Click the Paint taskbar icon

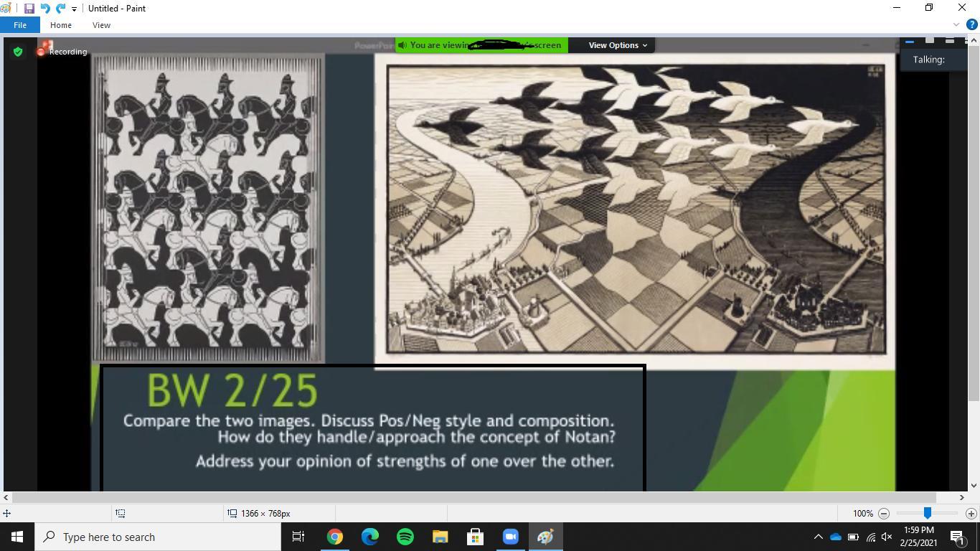coord(546,537)
